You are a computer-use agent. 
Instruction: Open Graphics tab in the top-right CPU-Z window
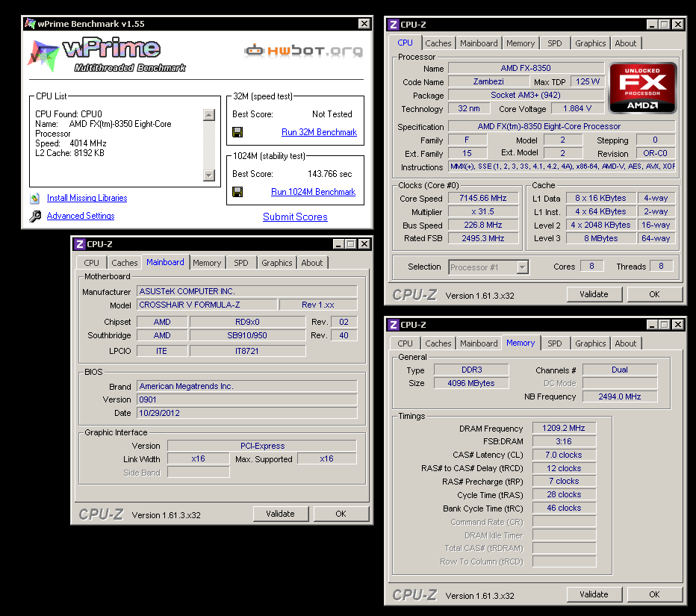click(x=591, y=43)
